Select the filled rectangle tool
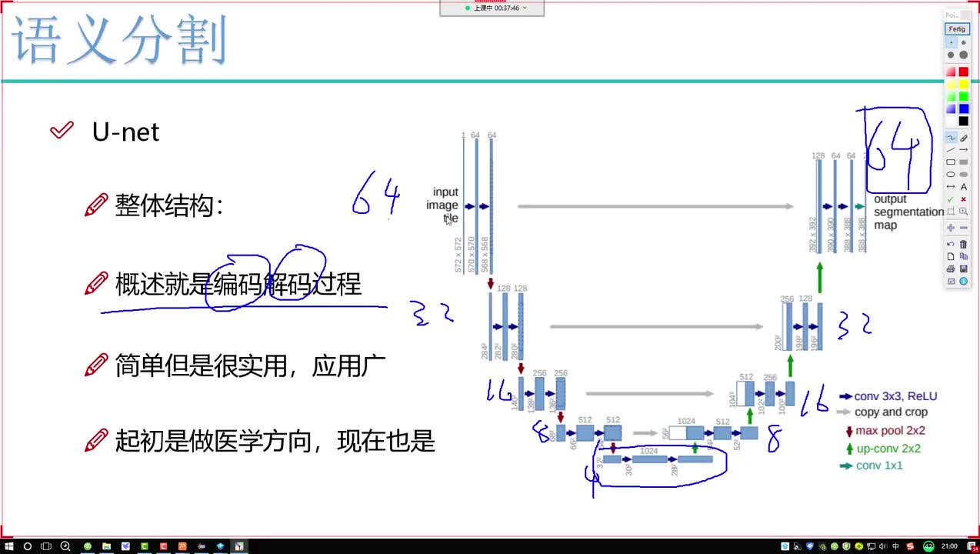Image resolution: width=980 pixels, height=554 pixels. 963,162
